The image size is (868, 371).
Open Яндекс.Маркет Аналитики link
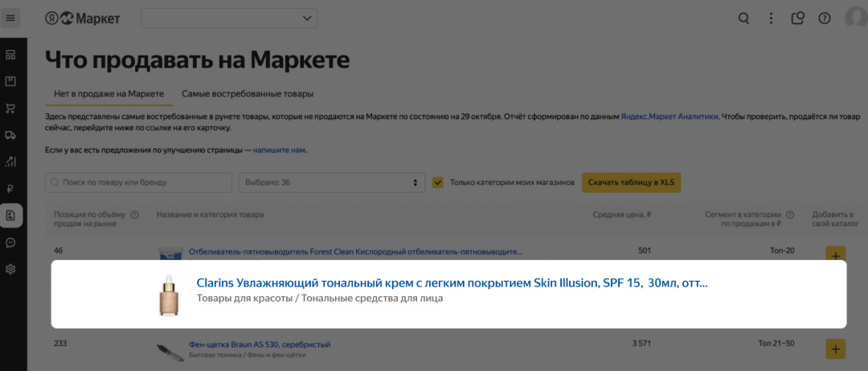669,117
